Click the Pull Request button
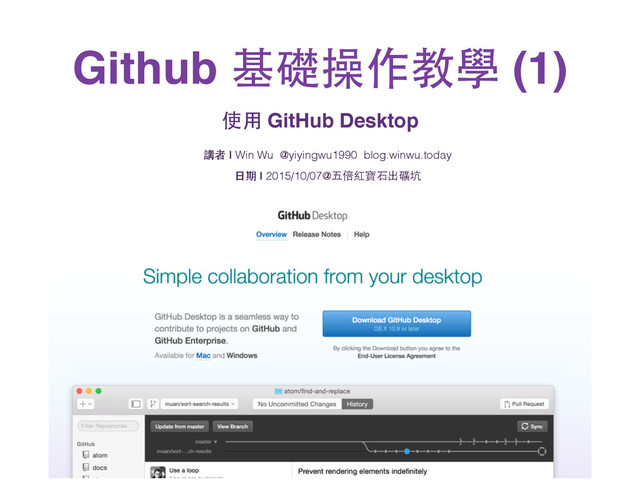The height and width of the screenshot is (480, 640). pos(524,404)
